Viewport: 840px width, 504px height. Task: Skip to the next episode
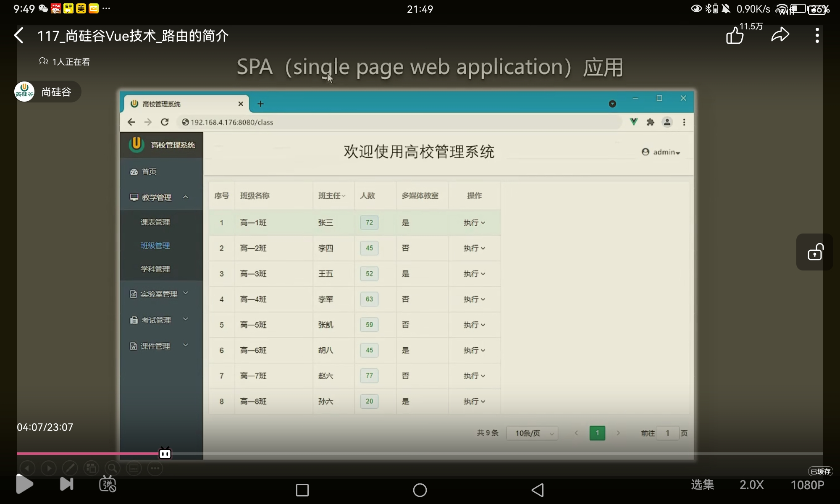click(x=67, y=484)
